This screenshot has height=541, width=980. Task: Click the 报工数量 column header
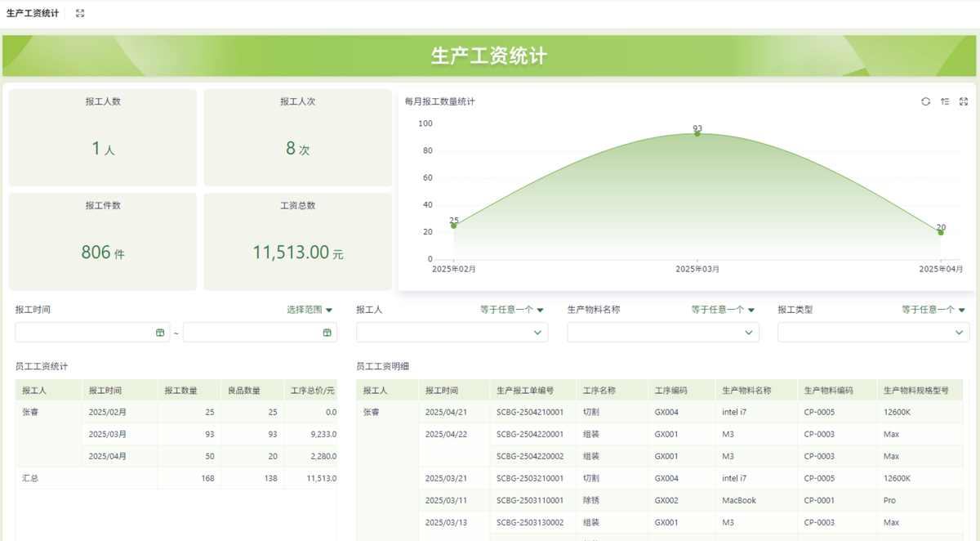point(182,391)
